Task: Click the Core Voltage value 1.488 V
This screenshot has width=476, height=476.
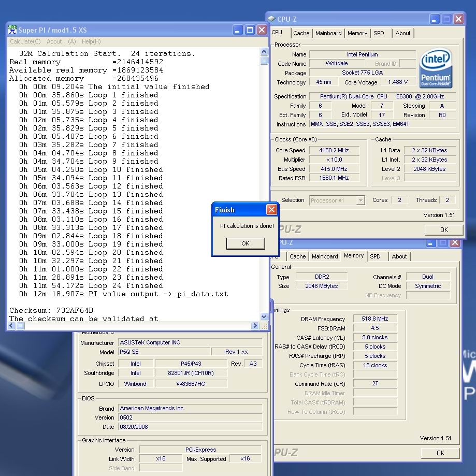Action: (x=398, y=82)
